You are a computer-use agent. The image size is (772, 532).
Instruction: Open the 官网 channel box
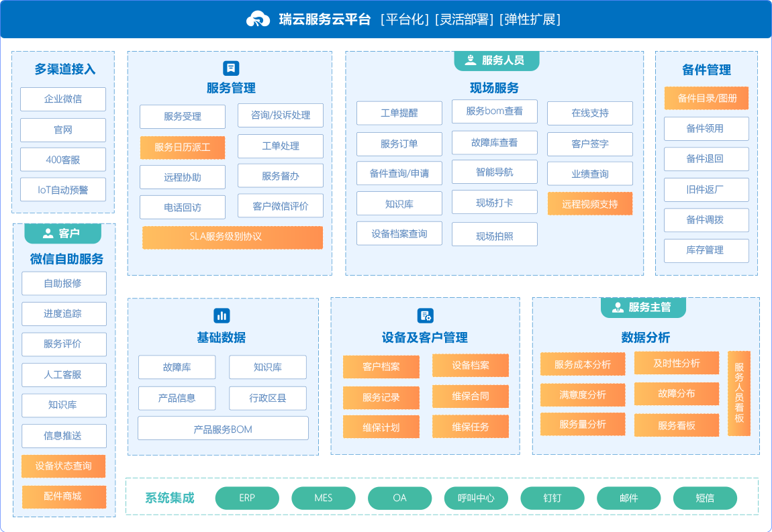pyautogui.click(x=63, y=130)
